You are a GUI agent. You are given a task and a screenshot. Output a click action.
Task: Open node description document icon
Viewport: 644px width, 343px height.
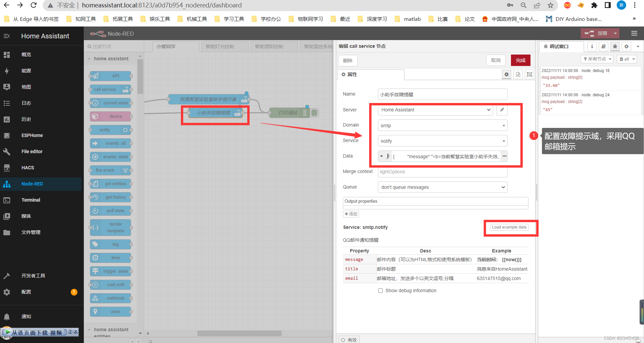tap(518, 74)
